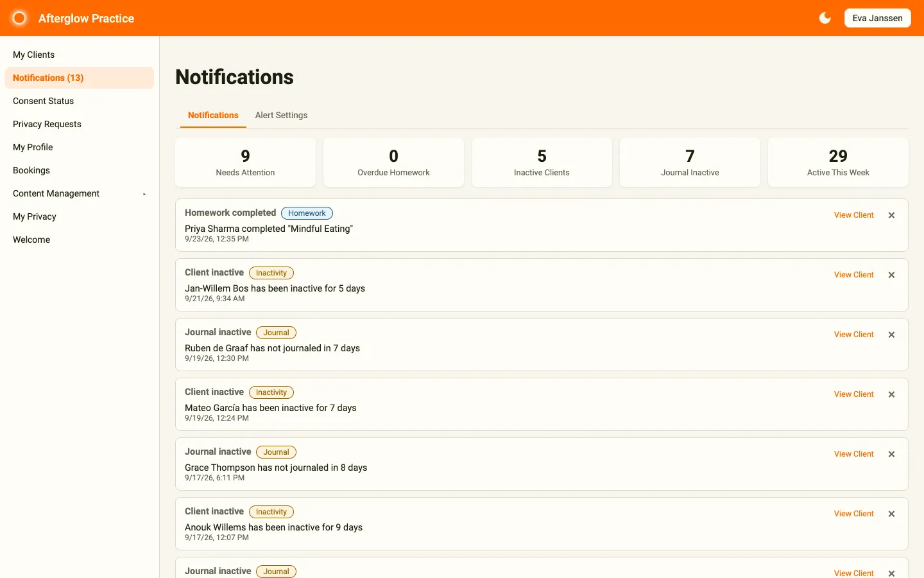924x578 pixels.
Task: Dismiss the Priya Sharma homework notification
Action: tap(891, 215)
